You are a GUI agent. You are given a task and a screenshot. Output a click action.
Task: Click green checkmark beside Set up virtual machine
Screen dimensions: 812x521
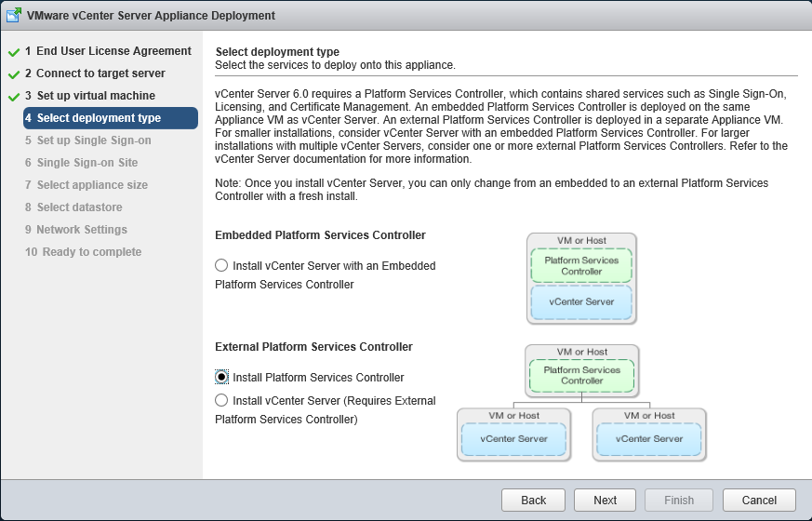pyautogui.click(x=14, y=96)
